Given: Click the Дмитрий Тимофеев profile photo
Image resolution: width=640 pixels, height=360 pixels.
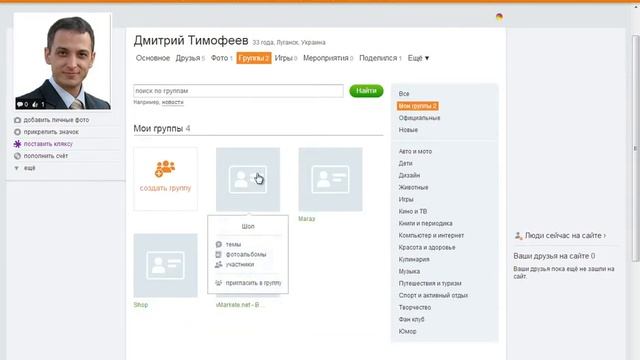Looking at the screenshot, I should click(x=62, y=61).
